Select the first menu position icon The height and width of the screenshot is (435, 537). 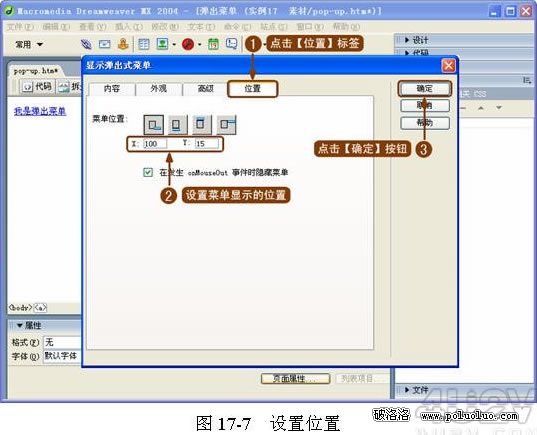(153, 124)
